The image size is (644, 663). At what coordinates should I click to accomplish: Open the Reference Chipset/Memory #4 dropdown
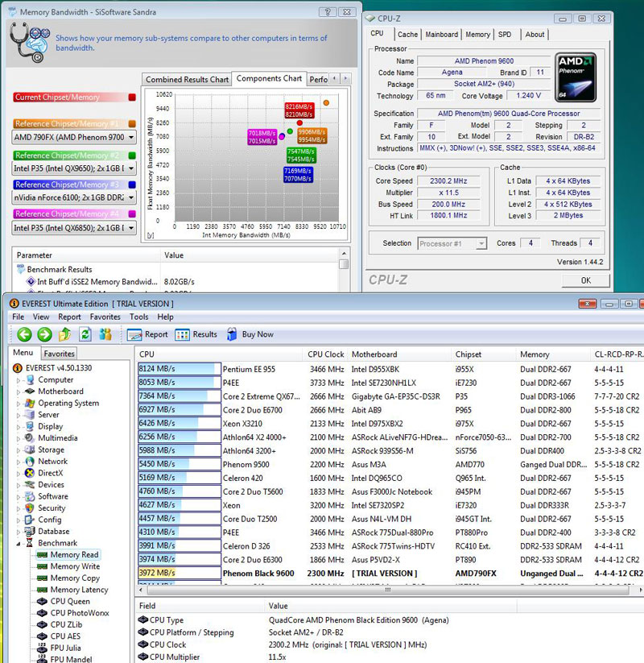click(x=131, y=228)
